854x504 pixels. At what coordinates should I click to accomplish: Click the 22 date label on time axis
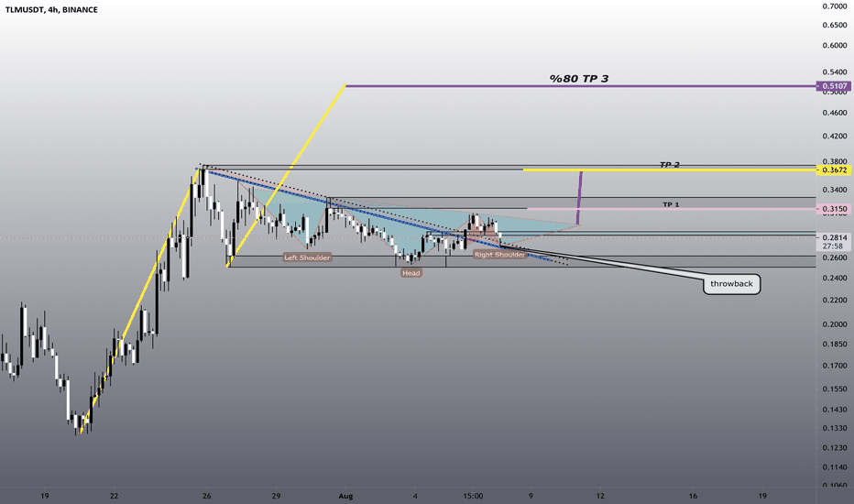[114, 496]
